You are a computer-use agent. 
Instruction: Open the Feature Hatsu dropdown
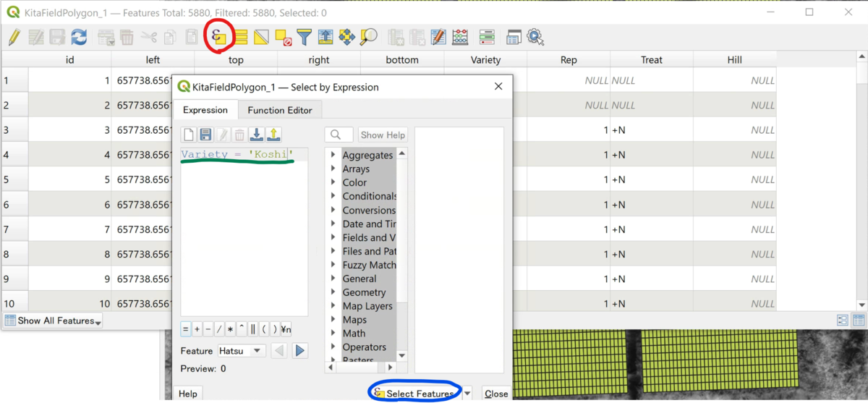coord(242,350)
